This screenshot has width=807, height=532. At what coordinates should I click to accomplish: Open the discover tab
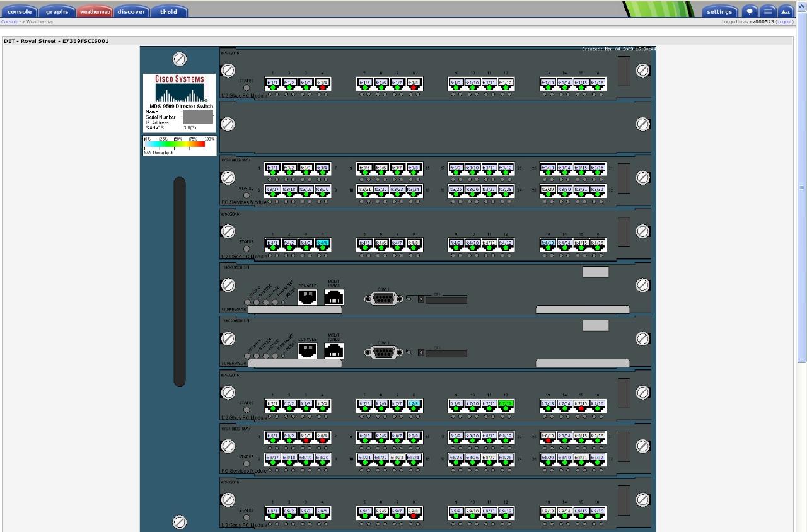click(132, 11)
